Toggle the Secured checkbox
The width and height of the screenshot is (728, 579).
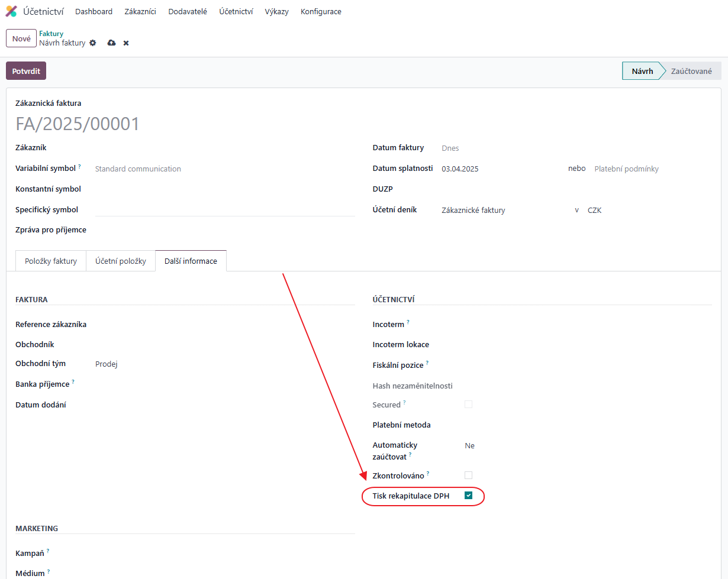[469, 405]
